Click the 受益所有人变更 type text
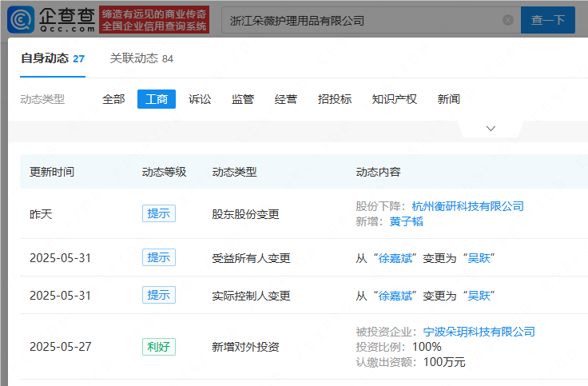The width and height of the screenshot is (588, 386). [251, 258]
